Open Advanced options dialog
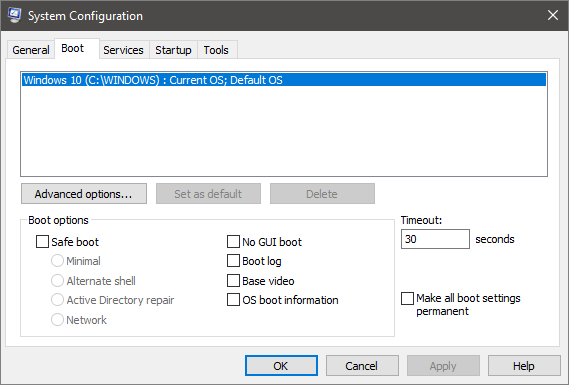The height and width of the screenshot is (385, 569). click(84, 194)
